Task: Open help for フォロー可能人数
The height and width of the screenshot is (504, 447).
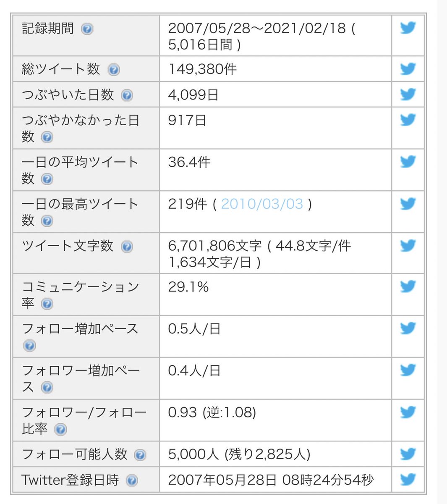Action: 140,455
